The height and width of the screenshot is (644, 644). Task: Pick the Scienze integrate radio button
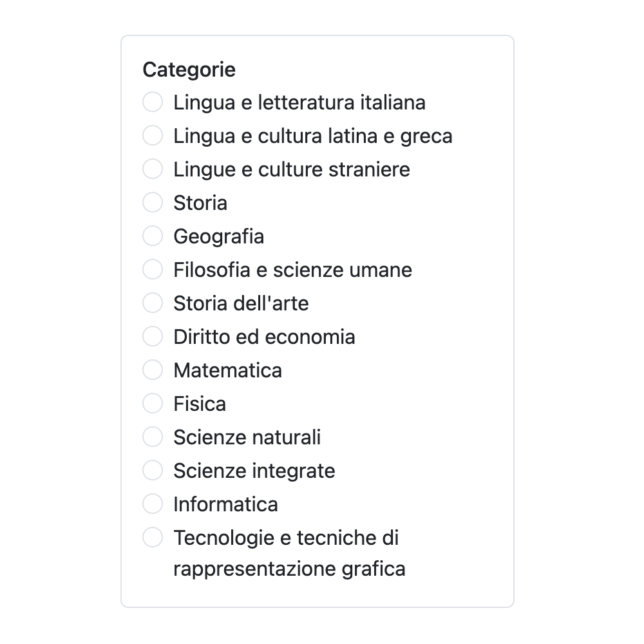pos(153,470)
